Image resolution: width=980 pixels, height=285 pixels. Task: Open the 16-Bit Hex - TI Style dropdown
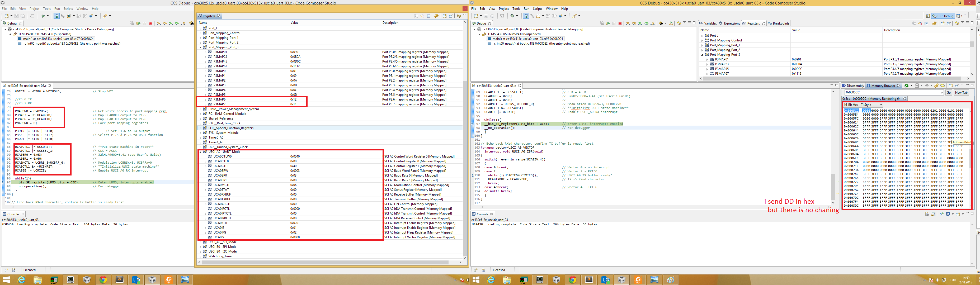click(x=863, y=105)
